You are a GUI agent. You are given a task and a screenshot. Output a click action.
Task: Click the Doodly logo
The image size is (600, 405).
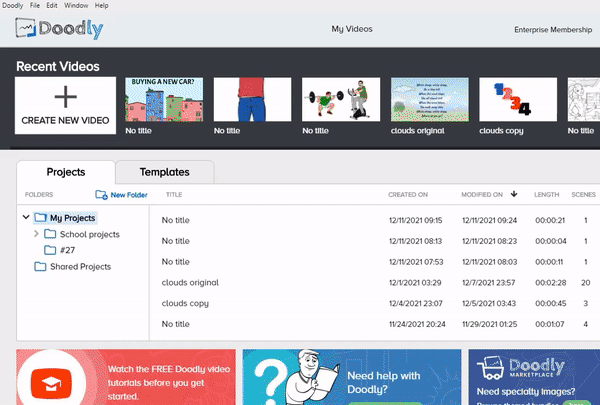59,28
